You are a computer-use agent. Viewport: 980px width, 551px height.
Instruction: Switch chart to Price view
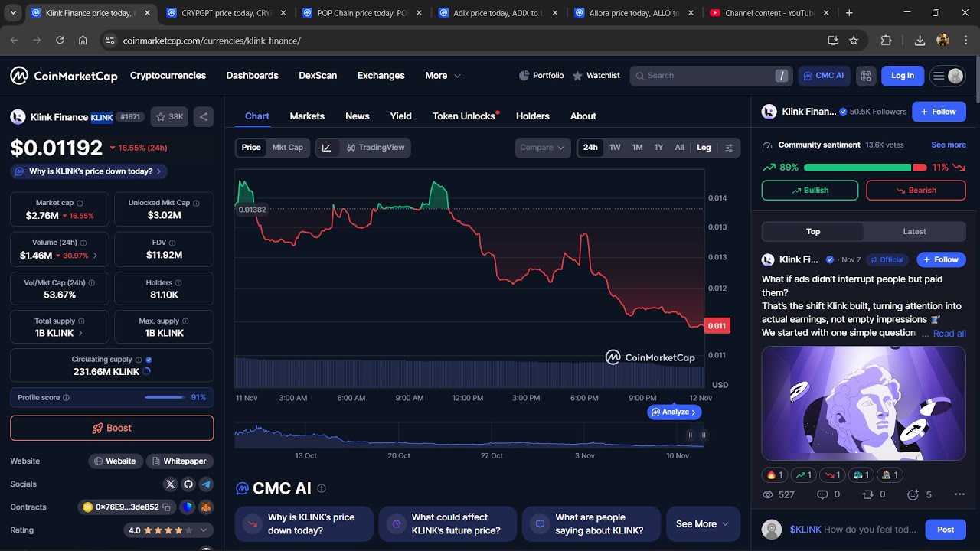pyautogui.click(x=251, y=148)
